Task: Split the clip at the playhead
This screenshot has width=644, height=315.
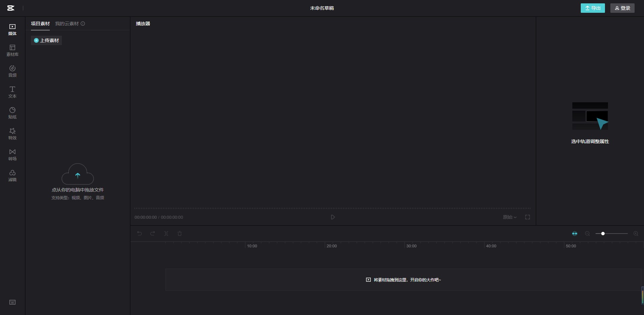Action: (166, 234)
